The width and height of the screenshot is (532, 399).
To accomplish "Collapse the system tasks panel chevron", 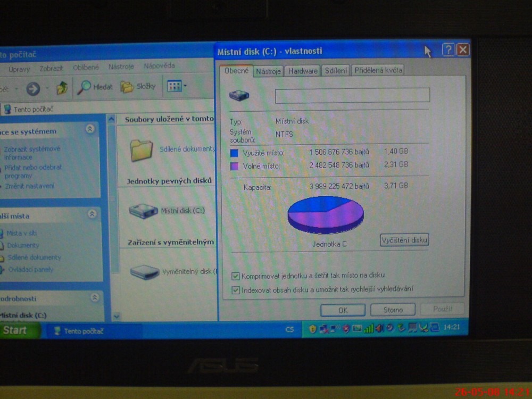I will click(90, 129).
